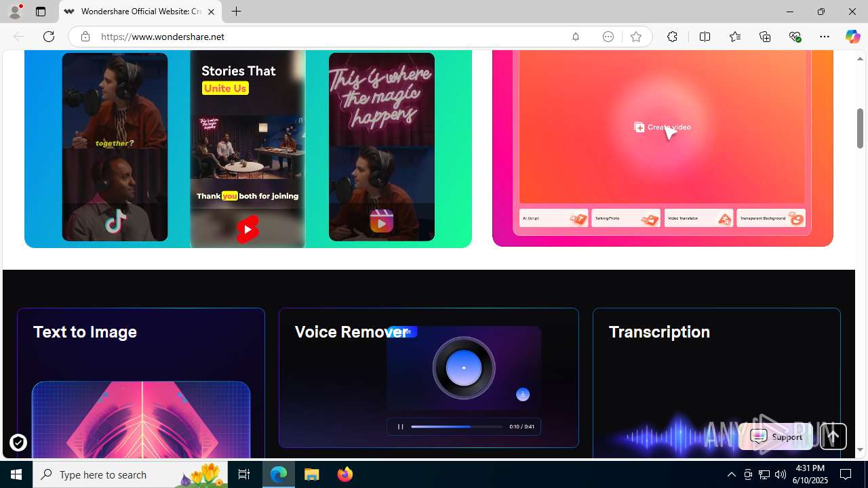This screenshot has height=488, width=868.
Task: Show hidden system tray icons
Action: point(731,474)
